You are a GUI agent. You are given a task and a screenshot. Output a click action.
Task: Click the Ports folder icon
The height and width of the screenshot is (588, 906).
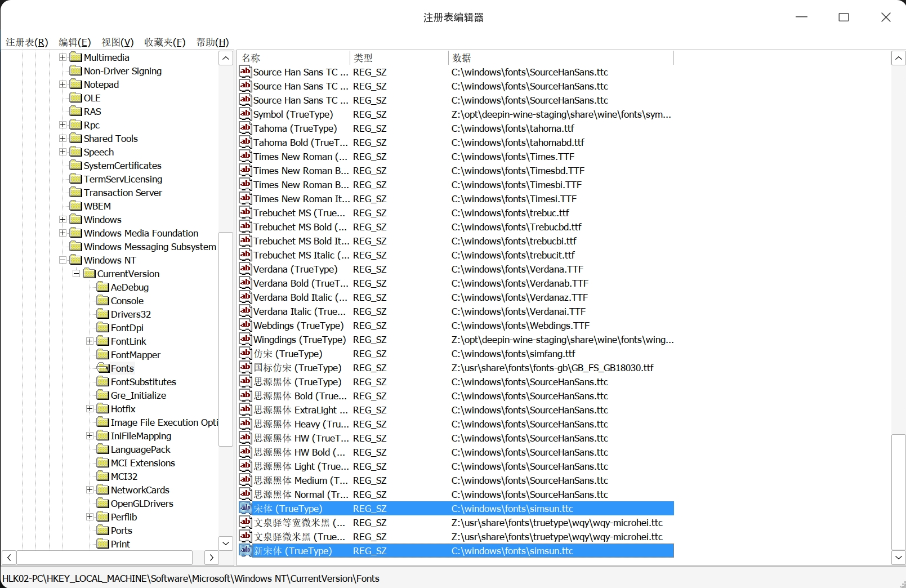[x=103, y=530]
